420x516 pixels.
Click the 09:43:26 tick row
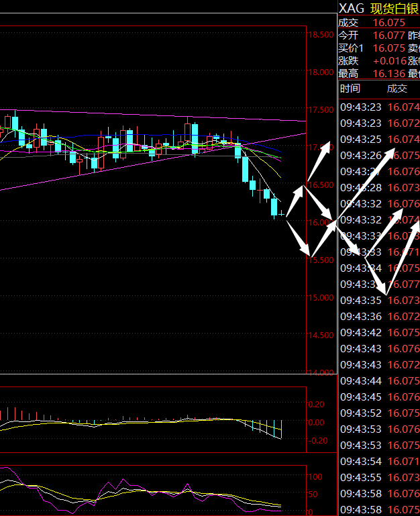pos(380,155)
